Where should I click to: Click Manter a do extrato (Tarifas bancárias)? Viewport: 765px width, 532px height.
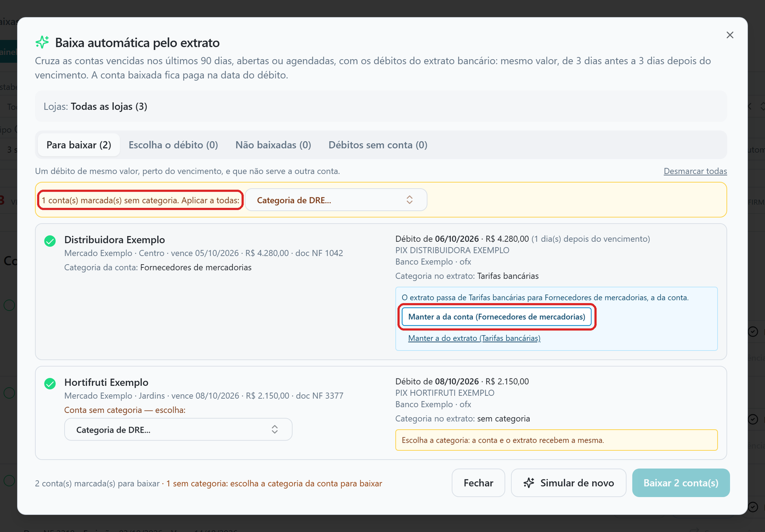[x=474, y=338]
